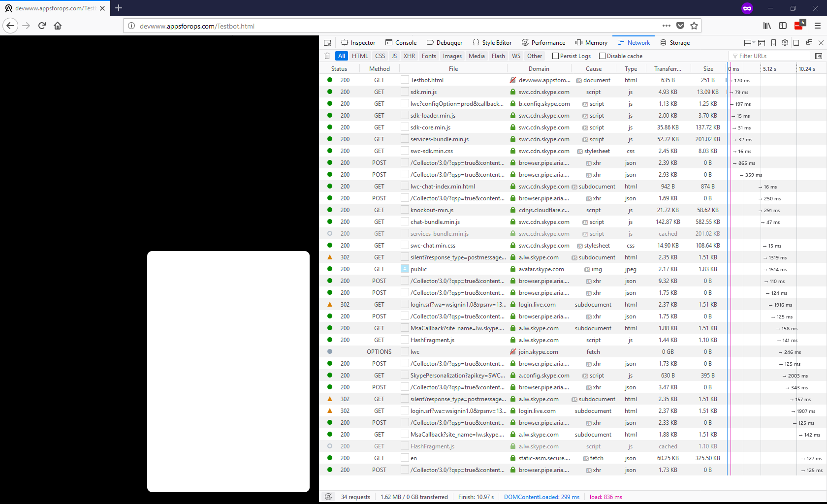Click the DOMContentLoaded: 299 ms link

[x=541, y=497]
